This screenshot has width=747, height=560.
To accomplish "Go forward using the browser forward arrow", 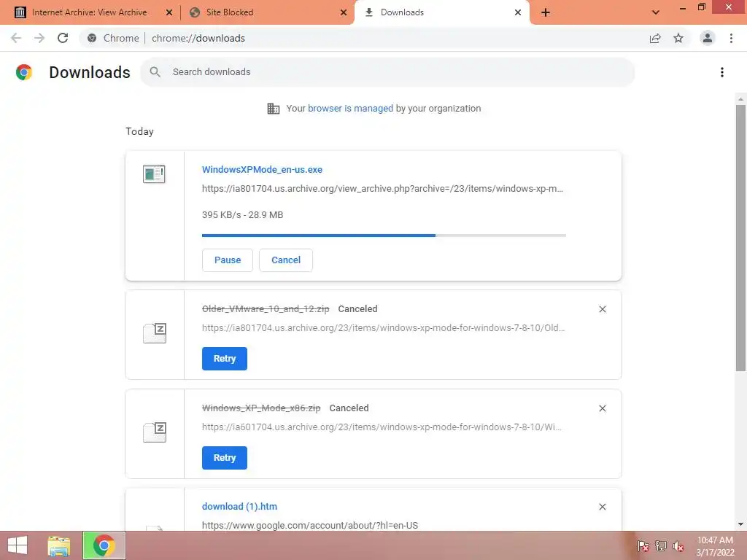I will pos(39,38).
